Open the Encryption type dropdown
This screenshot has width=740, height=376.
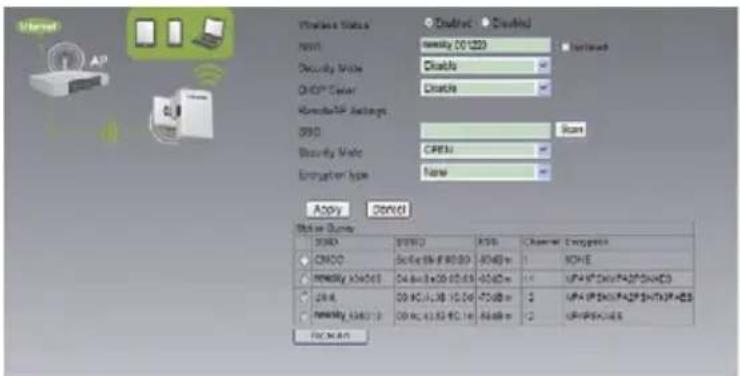486,172
